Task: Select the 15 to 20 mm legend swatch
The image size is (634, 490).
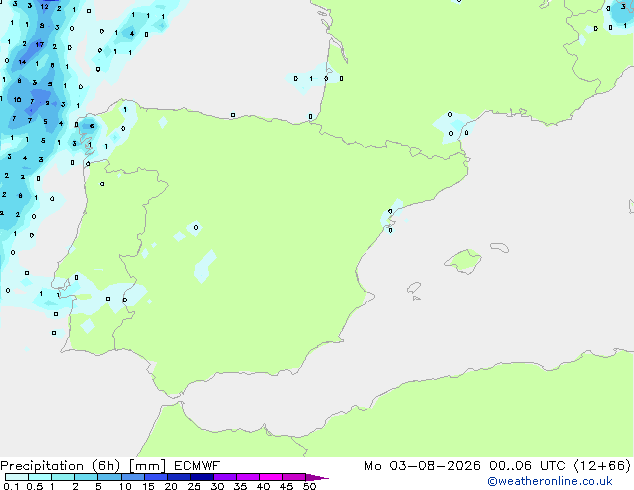Action: [156, 477]
